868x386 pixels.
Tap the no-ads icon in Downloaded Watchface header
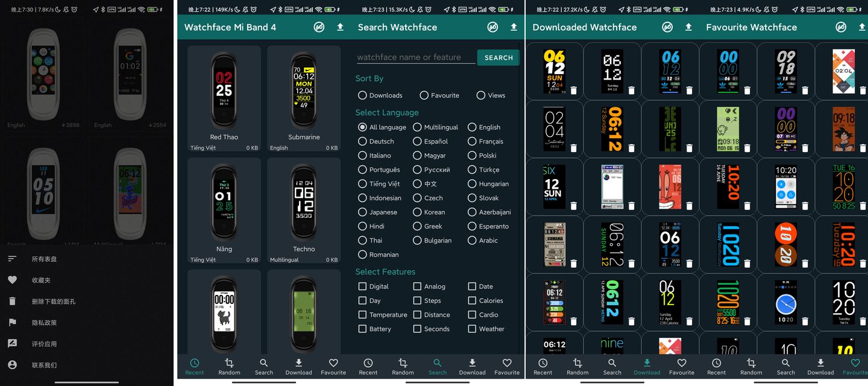667,27
